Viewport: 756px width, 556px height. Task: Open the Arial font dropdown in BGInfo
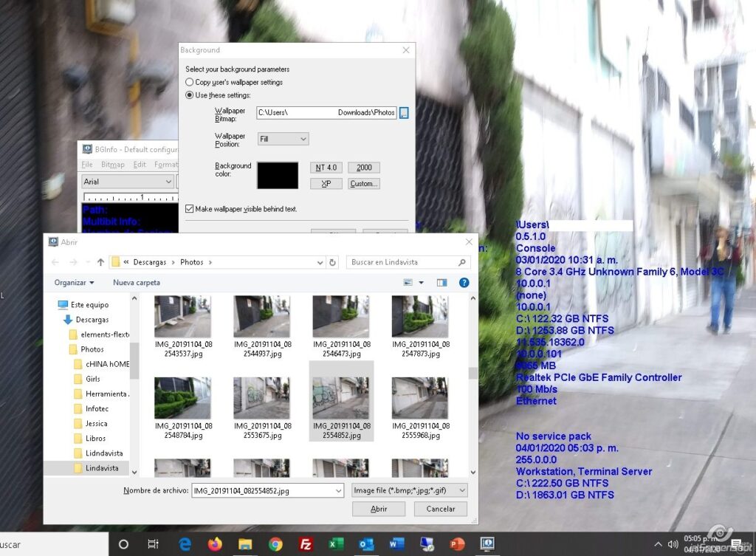click(x=128, y=182)
